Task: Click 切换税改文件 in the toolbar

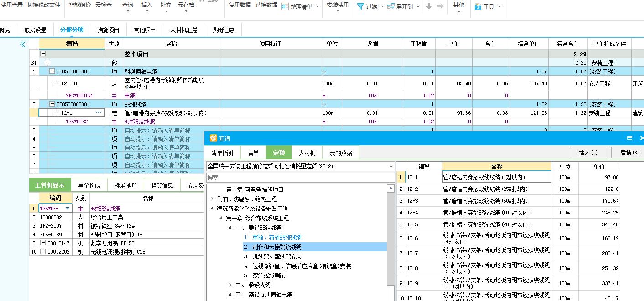Action: click(44, 5)
